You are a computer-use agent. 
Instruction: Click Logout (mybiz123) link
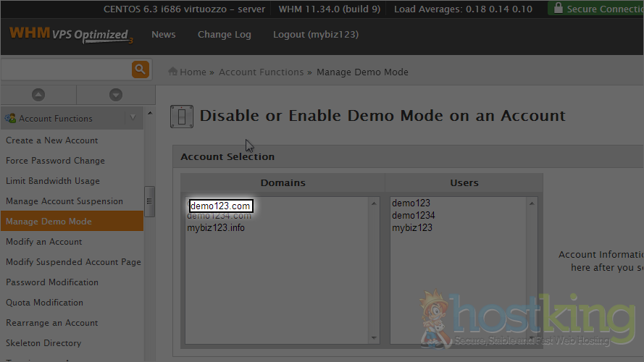[x=315, y=35]
